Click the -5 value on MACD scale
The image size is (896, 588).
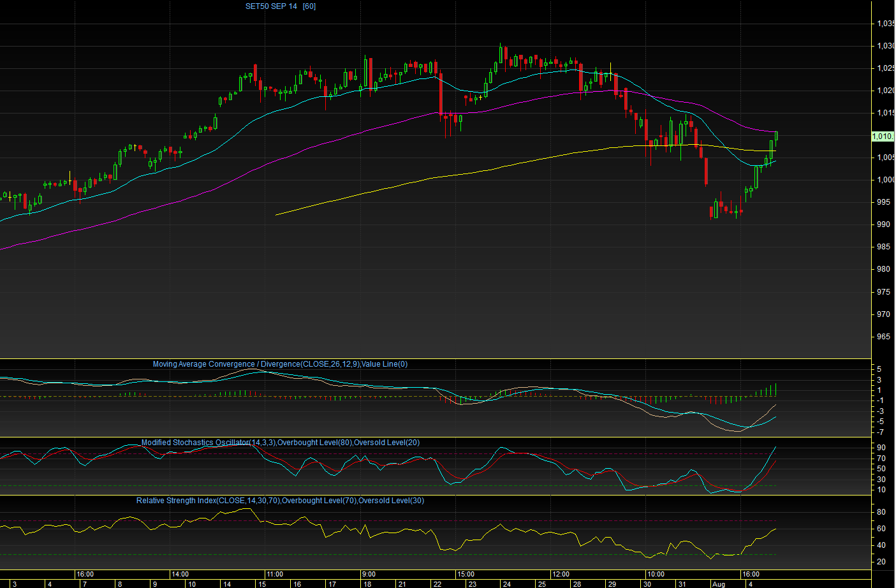point(881,422)
